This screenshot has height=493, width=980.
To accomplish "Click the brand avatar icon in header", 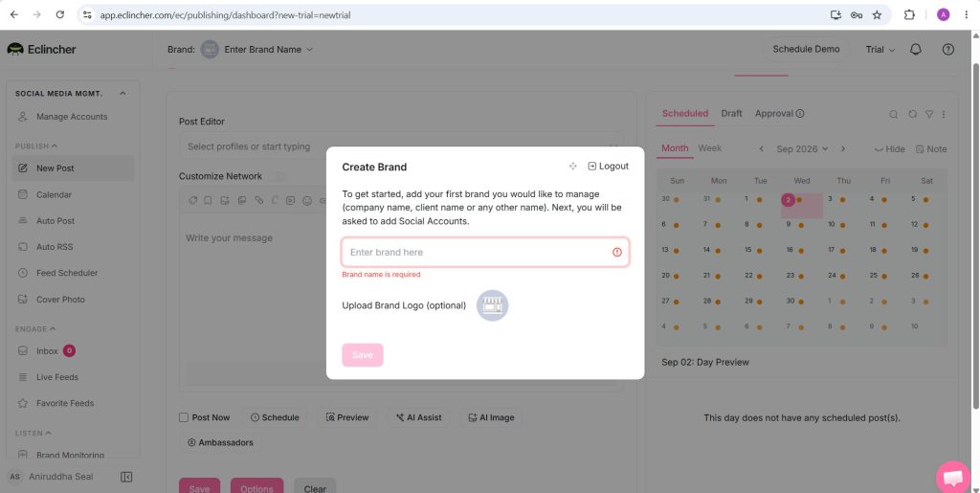I will (x=210, y=50).
